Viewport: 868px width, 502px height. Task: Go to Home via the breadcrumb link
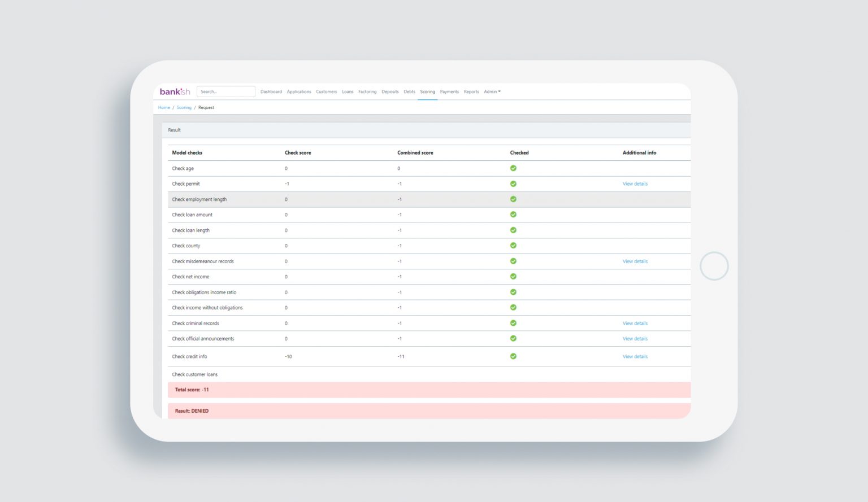click(164, 107)
